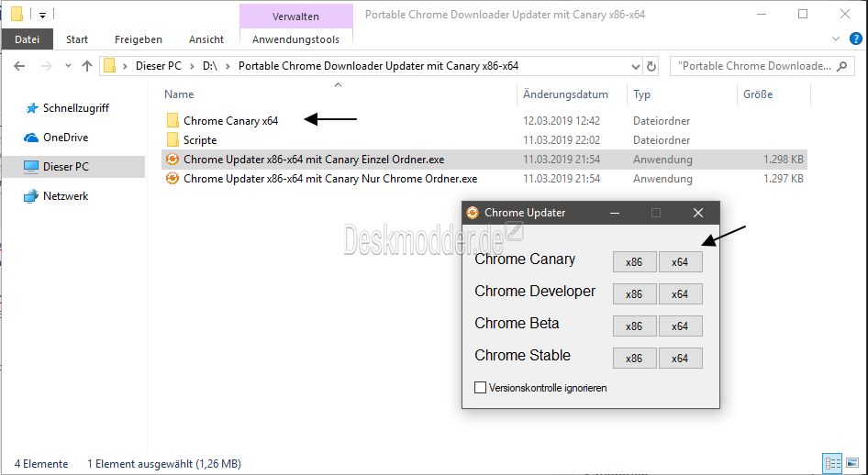Go up one folder level
Image resolution: width=868 pixels, height=475 pixels.
click(x=87, y=66)
